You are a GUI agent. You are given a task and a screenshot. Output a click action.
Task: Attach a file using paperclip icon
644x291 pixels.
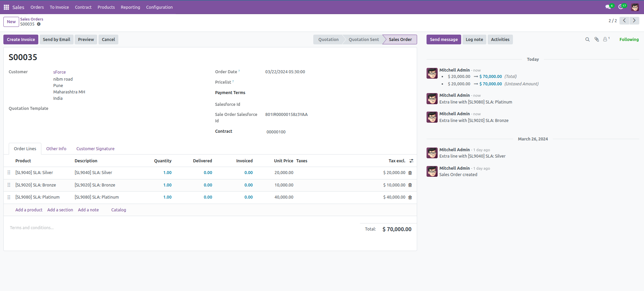coord(597,39)
